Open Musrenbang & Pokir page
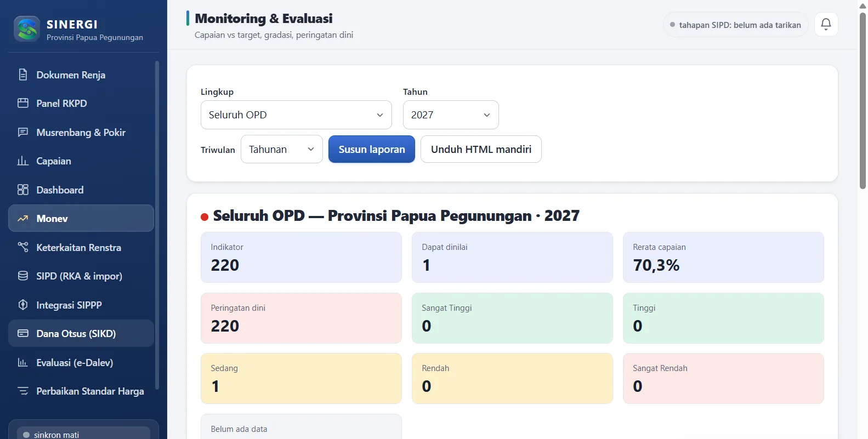The image size is (868, 439). 81,132
